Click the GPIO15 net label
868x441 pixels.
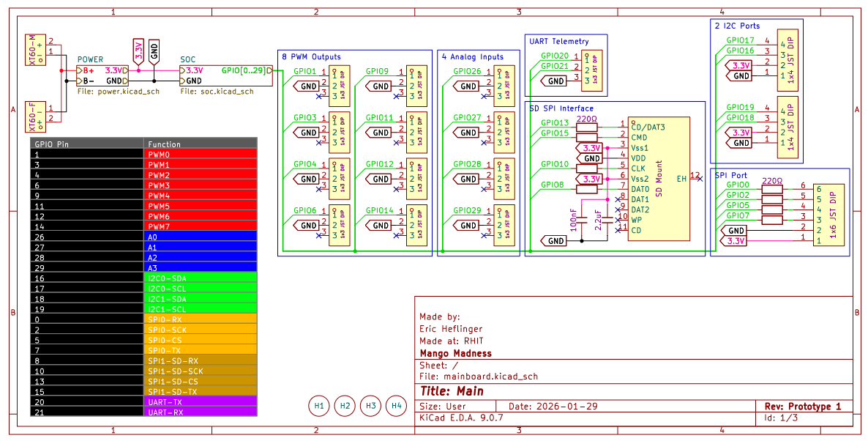click(x=554, y=133)
